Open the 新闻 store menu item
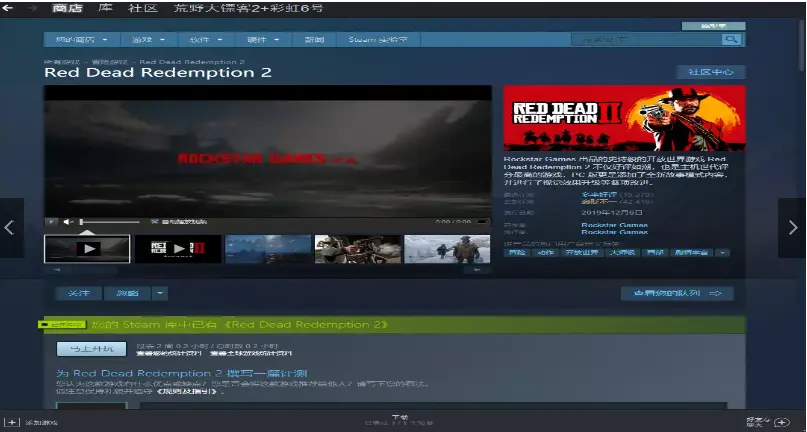The height and width of the screenshot is (432, 807). pyautogui.click(x=314, y=40)
